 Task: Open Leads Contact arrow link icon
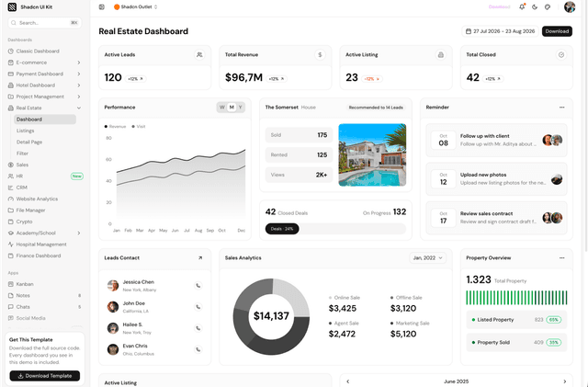click(x=200, y=258)
